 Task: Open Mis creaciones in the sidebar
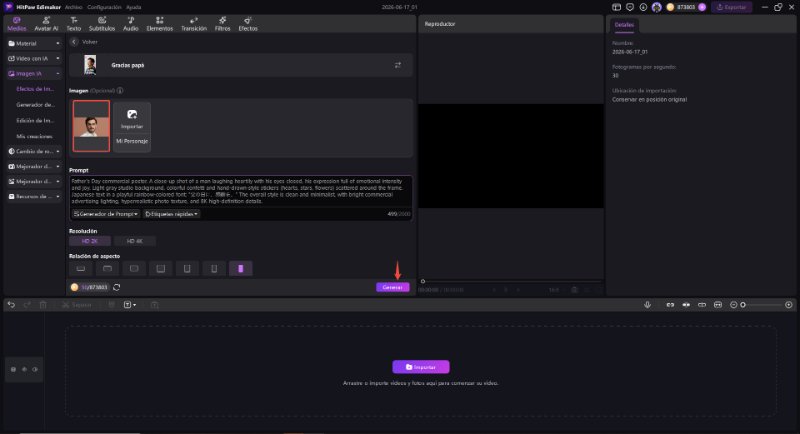coord(34,136)
